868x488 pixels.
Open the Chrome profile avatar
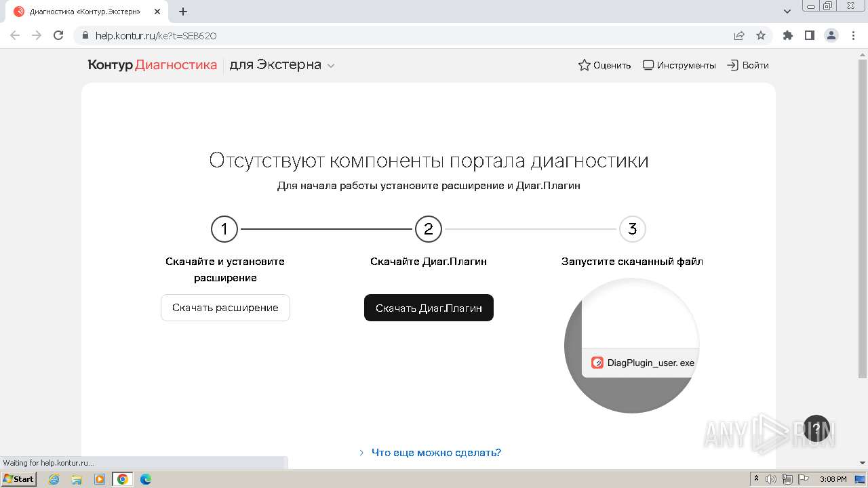coord(831,36)
